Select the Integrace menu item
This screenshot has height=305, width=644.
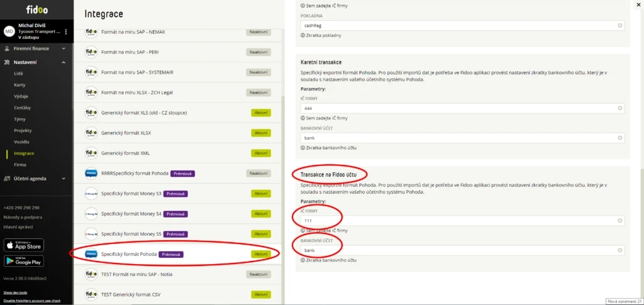(24, 153)
